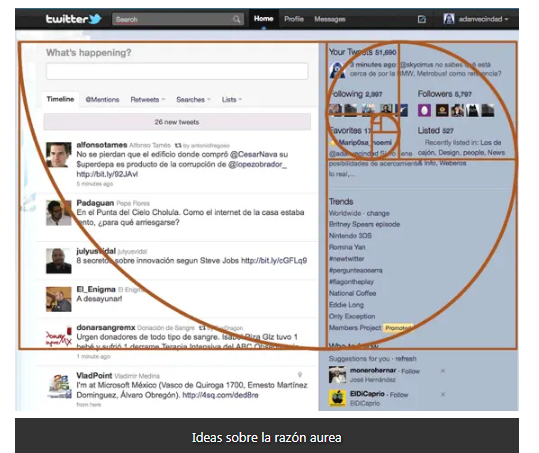This screenshot has height=453, width=539.
Task: Open Romina Yan trend
Action: [x=347, y=247]
